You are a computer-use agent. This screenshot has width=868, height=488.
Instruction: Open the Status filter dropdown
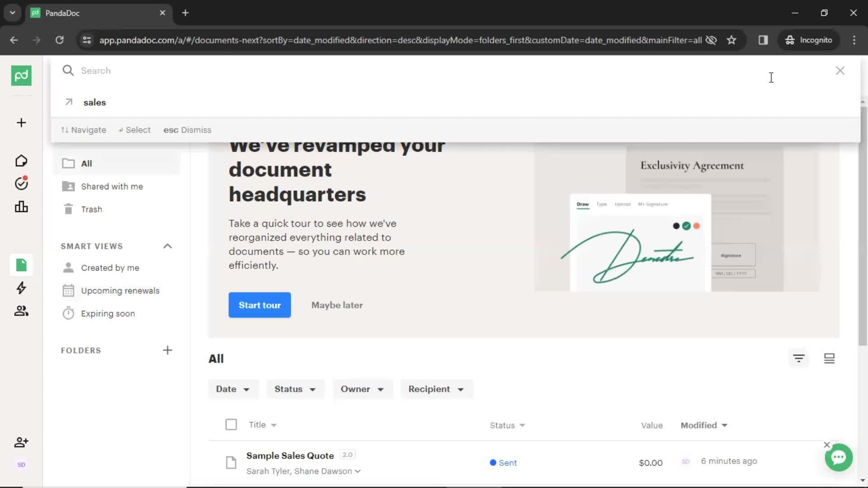[294, 389]
